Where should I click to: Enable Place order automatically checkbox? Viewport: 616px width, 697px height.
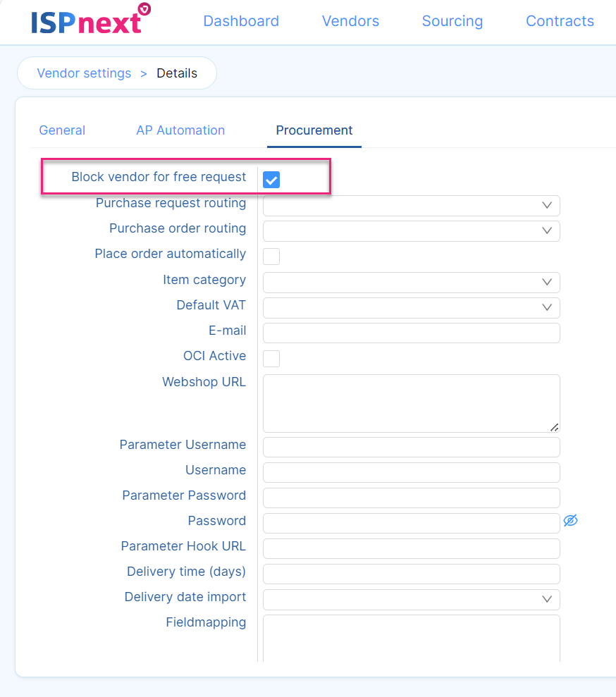tap(271, 256)
